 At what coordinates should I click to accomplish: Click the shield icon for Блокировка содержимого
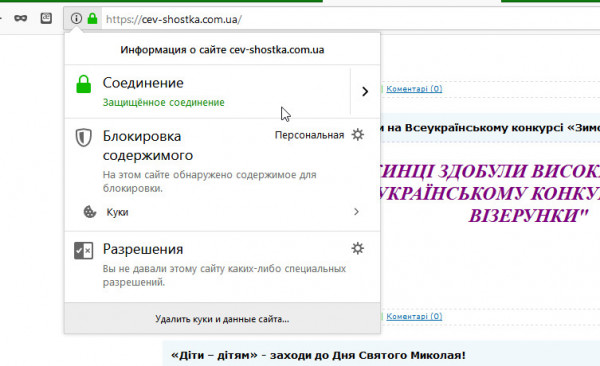pyautogui.click(x=83, y=137)
